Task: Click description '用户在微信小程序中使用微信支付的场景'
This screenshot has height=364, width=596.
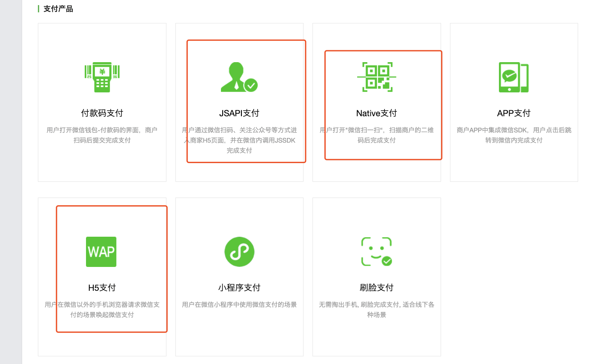Action: click(x=239, y=304)
